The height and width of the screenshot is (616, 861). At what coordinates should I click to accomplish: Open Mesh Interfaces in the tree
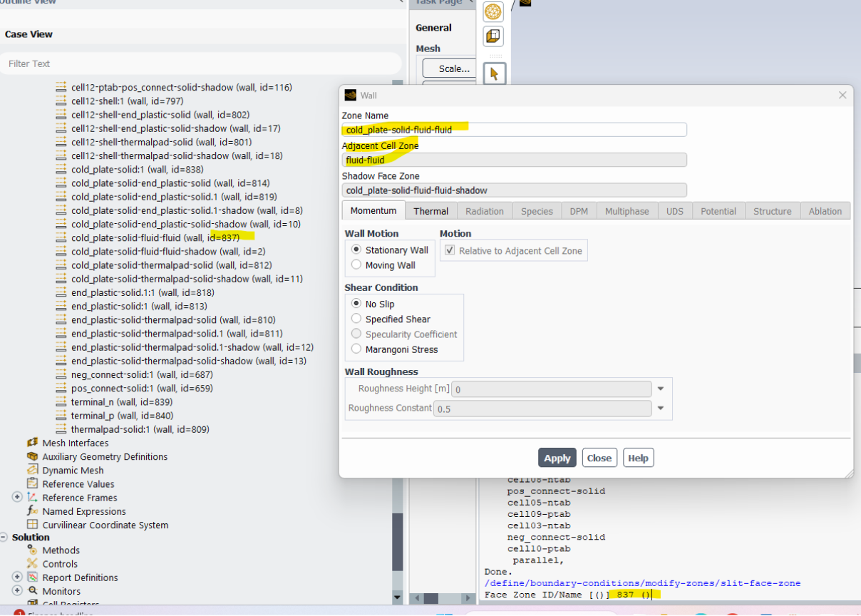coord(75,443)
